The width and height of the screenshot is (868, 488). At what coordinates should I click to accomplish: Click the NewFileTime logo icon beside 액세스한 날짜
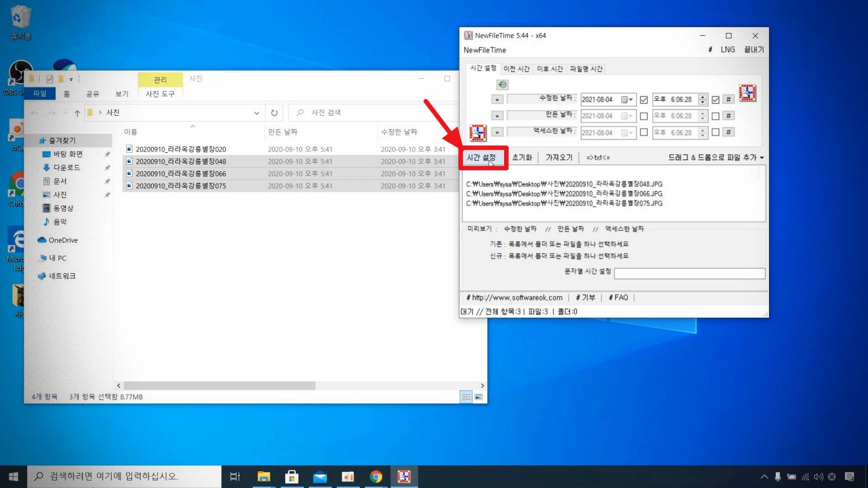[x=478, y=133]
